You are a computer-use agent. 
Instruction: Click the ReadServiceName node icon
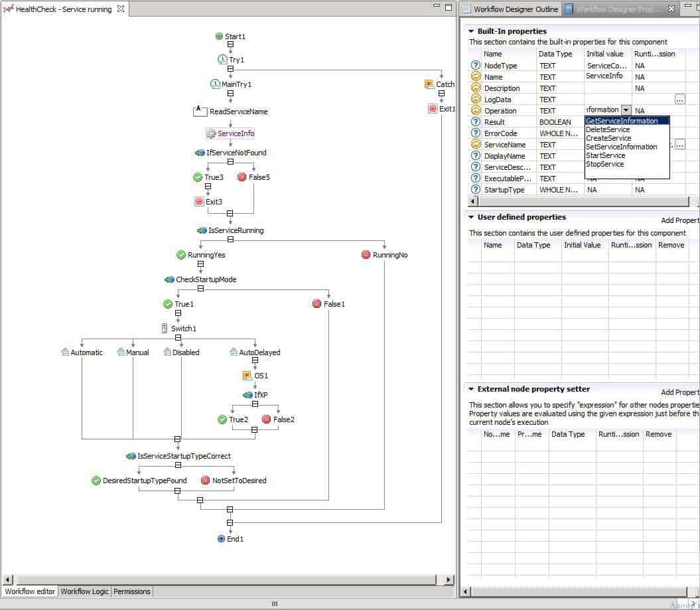(x=200, y=112)
